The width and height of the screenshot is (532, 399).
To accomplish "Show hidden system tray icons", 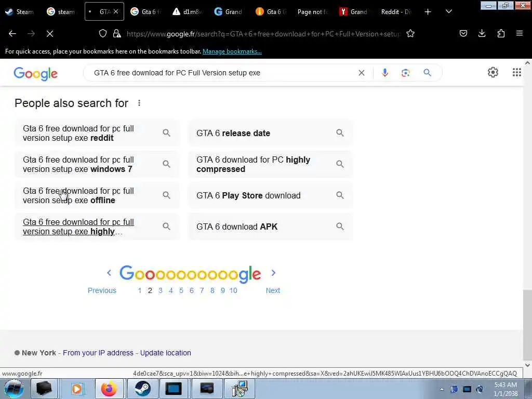I will [x=442, y=390].
